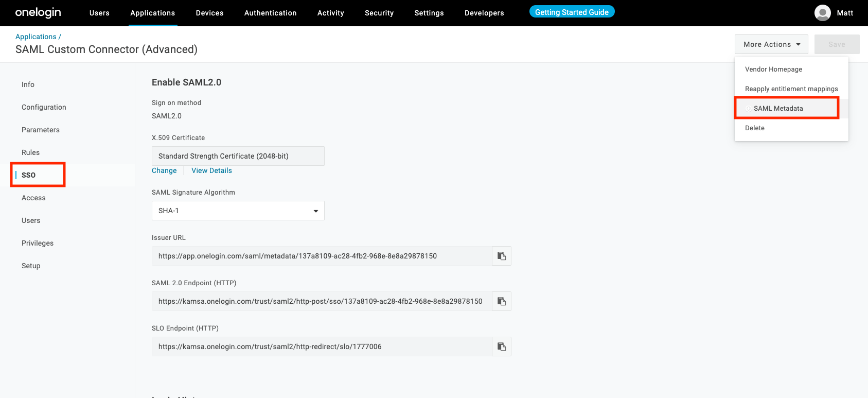Choose Delete from More Actions menu
The image size is (868, 398).
point(791,128)
